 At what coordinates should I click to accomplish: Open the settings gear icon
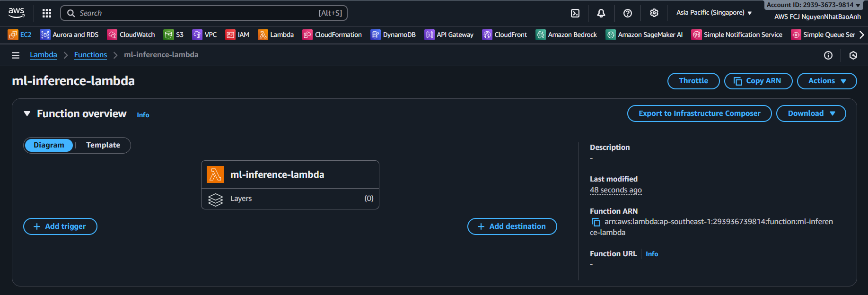pyautogui.click(x=654, y=13)
